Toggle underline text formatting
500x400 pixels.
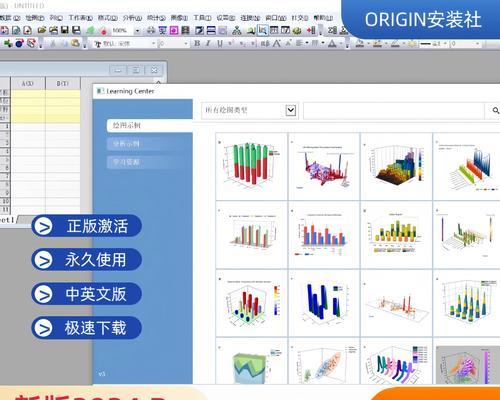(220, 43)
